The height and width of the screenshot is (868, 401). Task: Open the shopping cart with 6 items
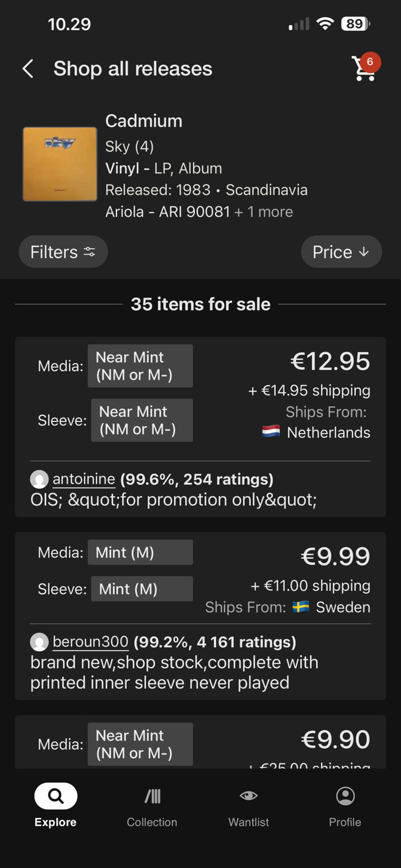[366, 67]
